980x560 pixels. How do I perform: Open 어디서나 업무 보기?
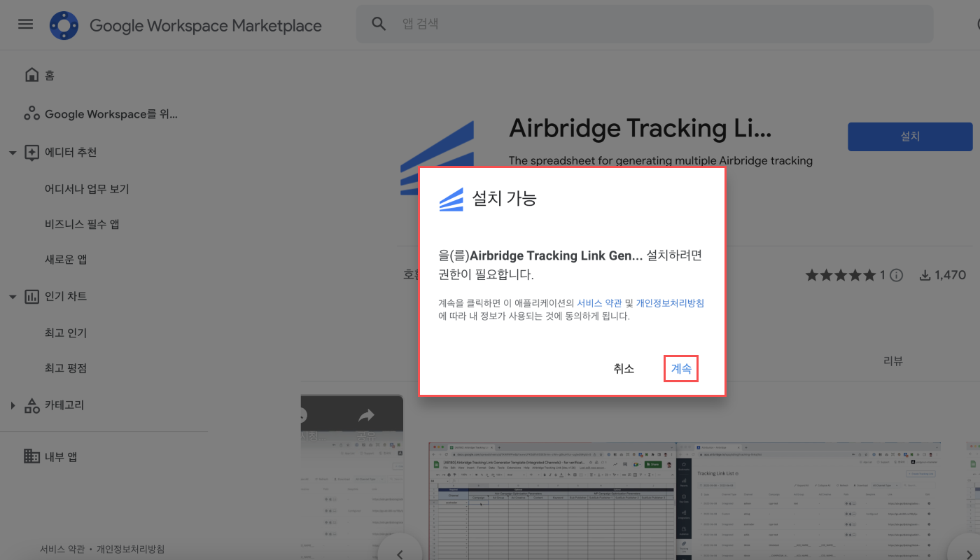[87, 189]
